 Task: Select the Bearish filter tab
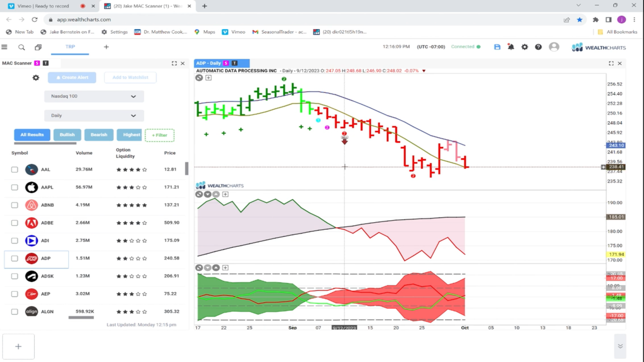coord(99,135)
